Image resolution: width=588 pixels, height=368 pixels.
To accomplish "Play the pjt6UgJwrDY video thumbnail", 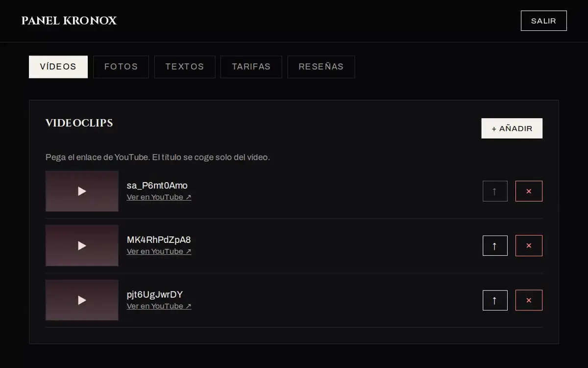I will coord(82,300).
